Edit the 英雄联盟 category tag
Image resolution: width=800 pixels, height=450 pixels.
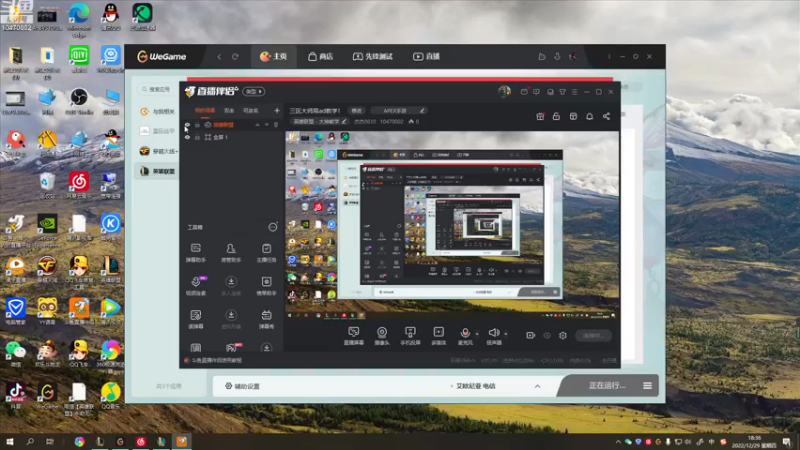(x=320, y=121)
